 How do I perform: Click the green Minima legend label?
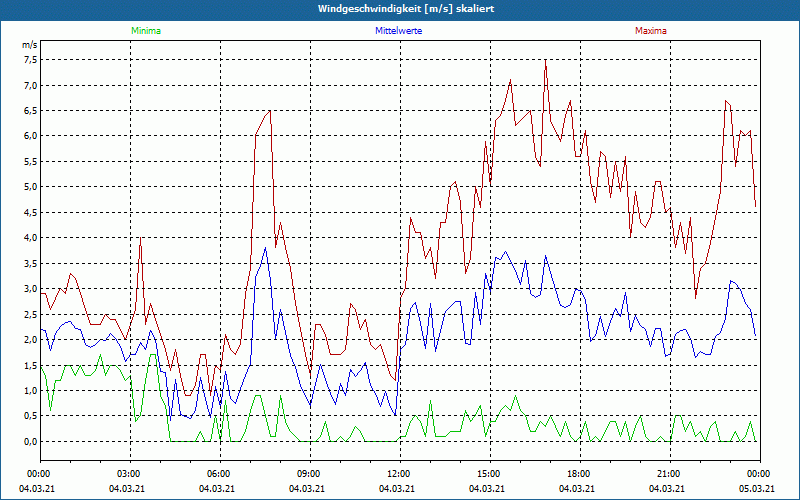146,31
